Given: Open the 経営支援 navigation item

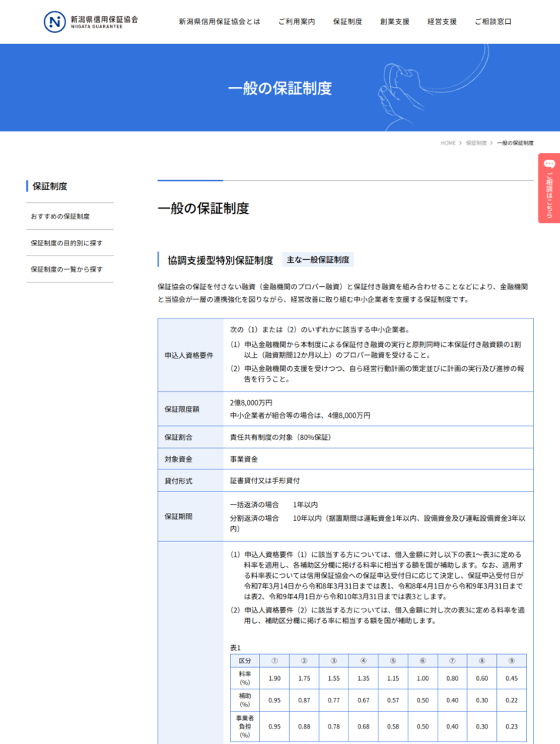Looking at the screenshot, I should (442, 22).
